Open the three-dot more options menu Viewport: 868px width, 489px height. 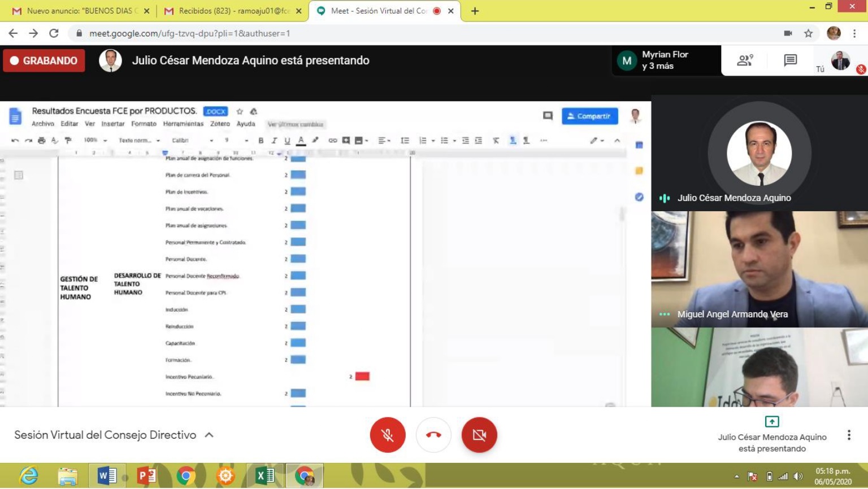tap(848, 435)
